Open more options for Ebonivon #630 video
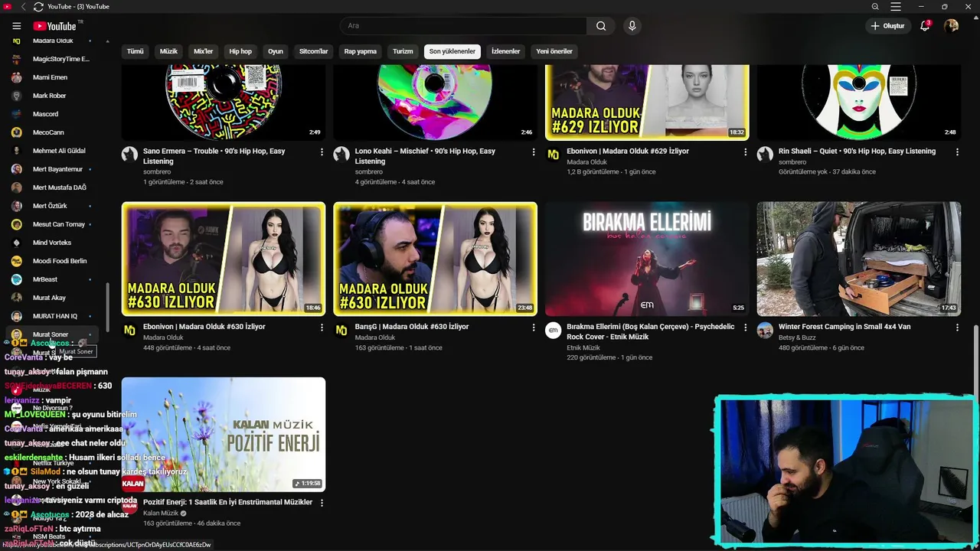 pos(322,328)
